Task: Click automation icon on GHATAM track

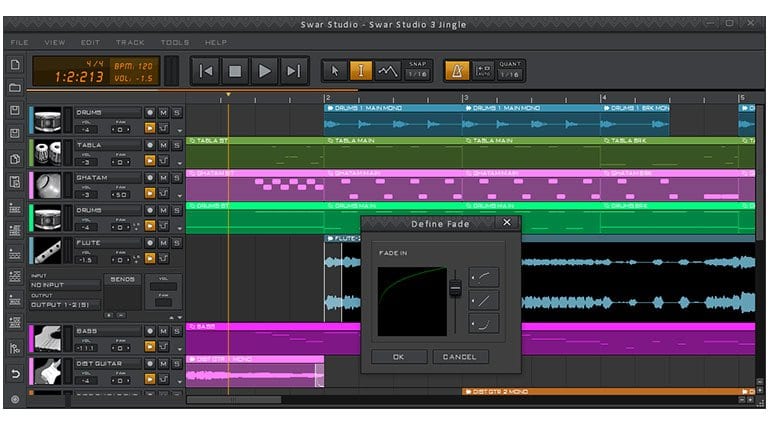Action: click(x=164, y=193)
